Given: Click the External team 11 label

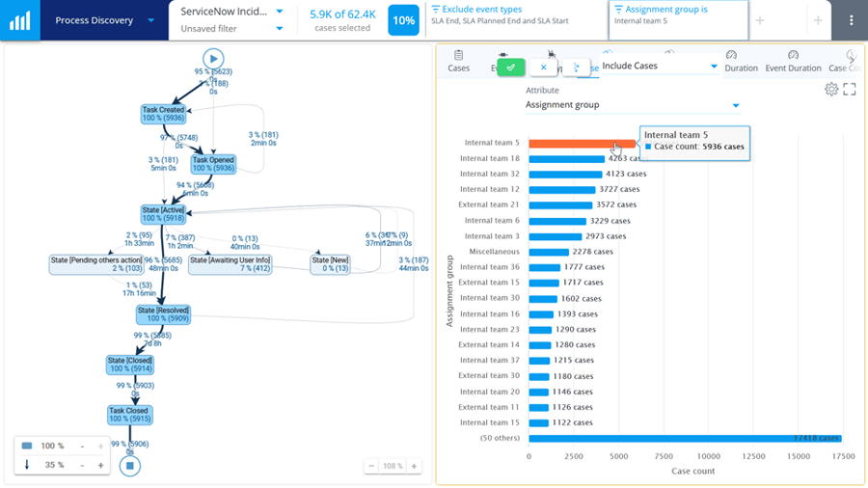Looking at the screenshot, I should 489,407.
